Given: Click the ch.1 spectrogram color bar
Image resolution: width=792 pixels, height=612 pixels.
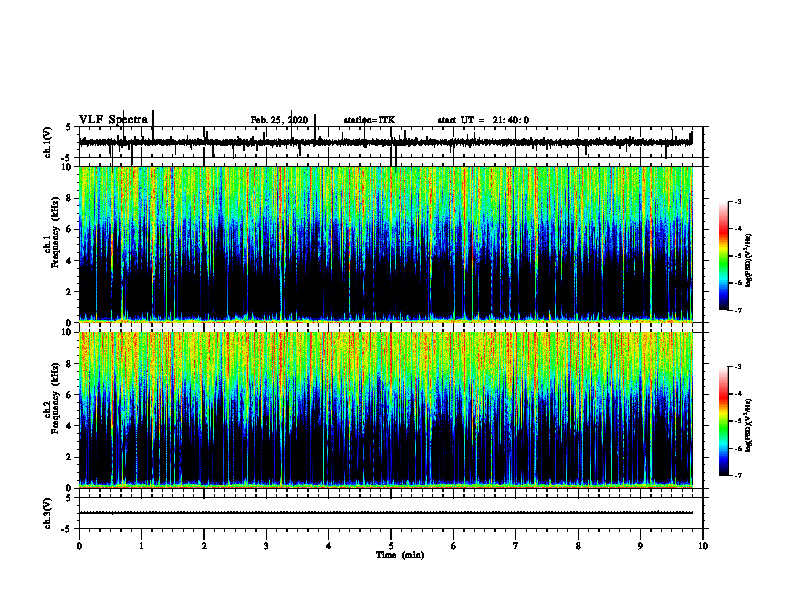Looking at the screenshot, I should 724,256.
